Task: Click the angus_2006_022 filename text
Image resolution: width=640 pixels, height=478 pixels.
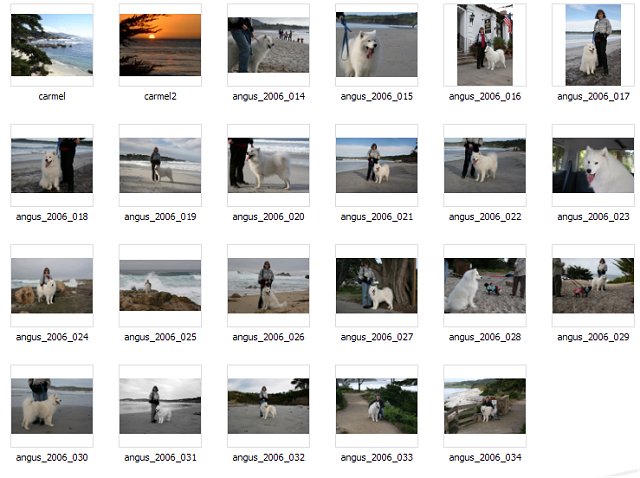Action: (x=485, y=217)
